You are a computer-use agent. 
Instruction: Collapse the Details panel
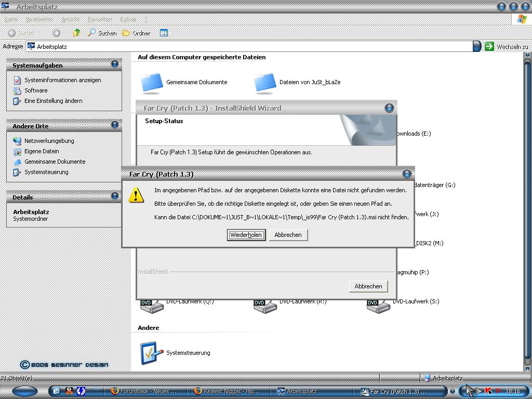click(x=115, y=196)
